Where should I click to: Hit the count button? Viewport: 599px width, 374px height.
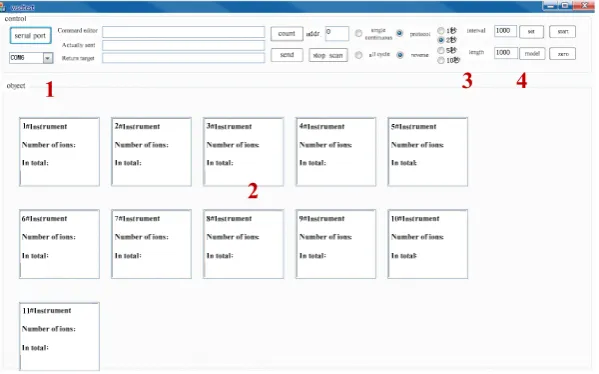pos(287,34)
